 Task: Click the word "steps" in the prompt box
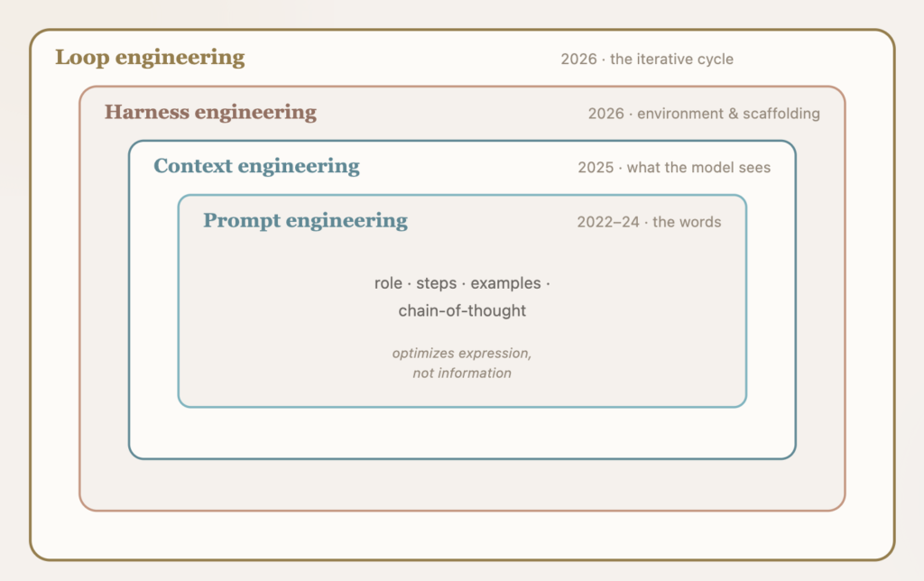pos(436,283)
